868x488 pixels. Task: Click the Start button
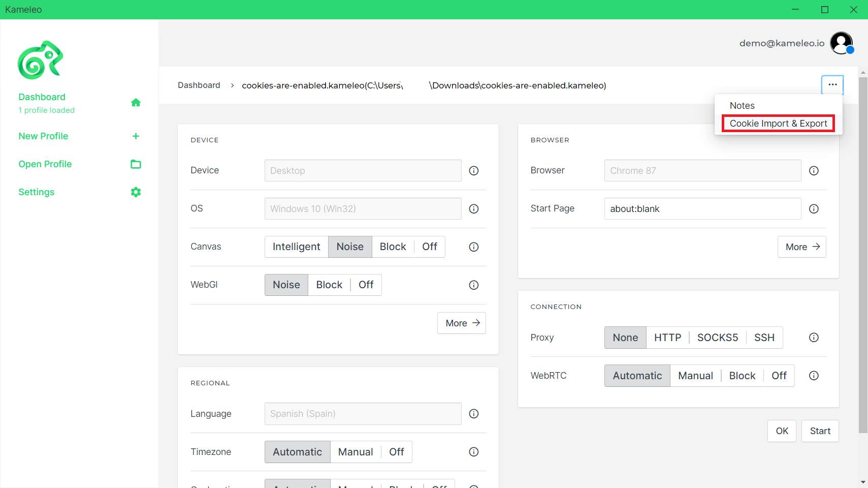(820, 431)
